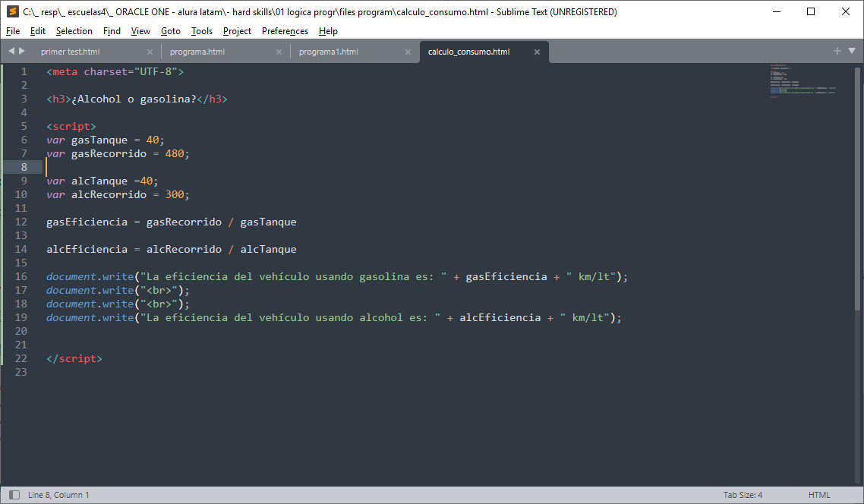Close the primer test.html tab
864x504 pixels.
pos(150,52)
